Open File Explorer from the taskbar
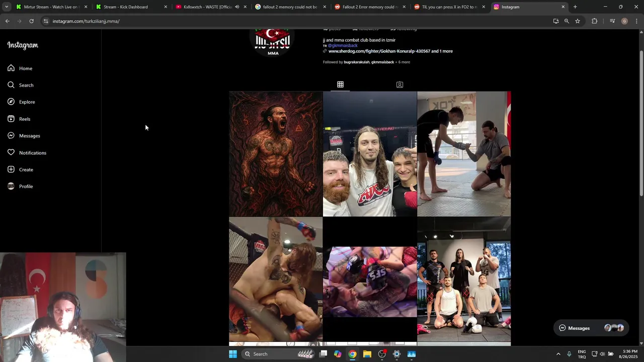The image size is (644, 362). (x=367, y=354)
